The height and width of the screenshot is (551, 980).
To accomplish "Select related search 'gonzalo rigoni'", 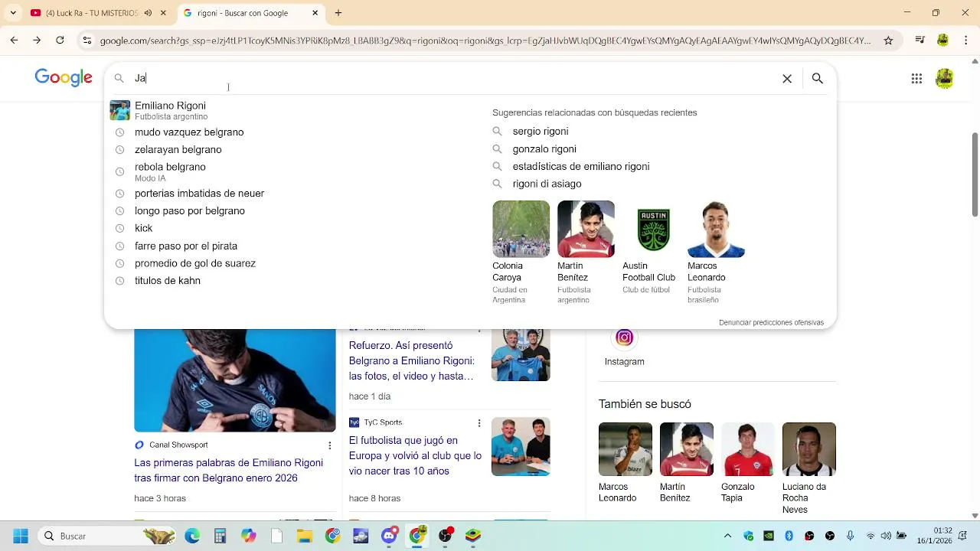I will [x=544, y=149].
